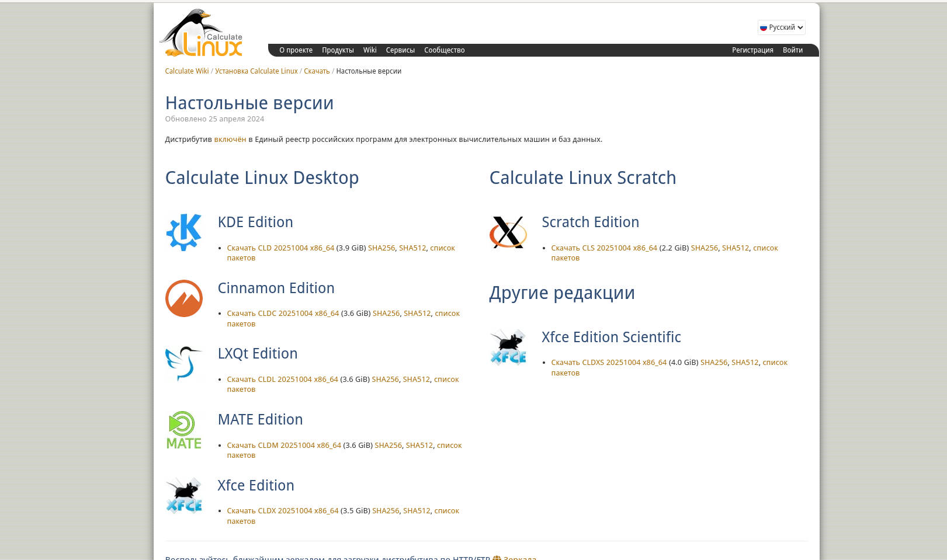This screenshot has height=560, width=947.
Task: Download CLDC 20251004 x86_64 image
Action: [x=283, y=314]
